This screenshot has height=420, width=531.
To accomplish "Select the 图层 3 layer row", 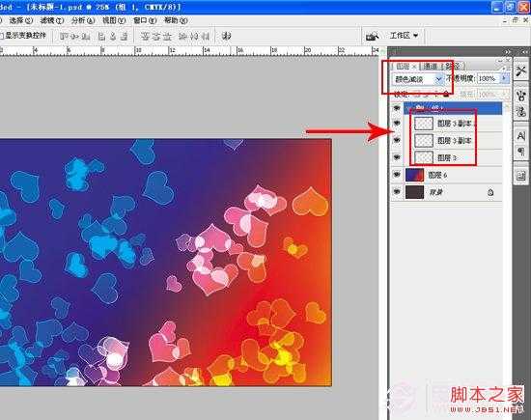I will click(453, 157).
